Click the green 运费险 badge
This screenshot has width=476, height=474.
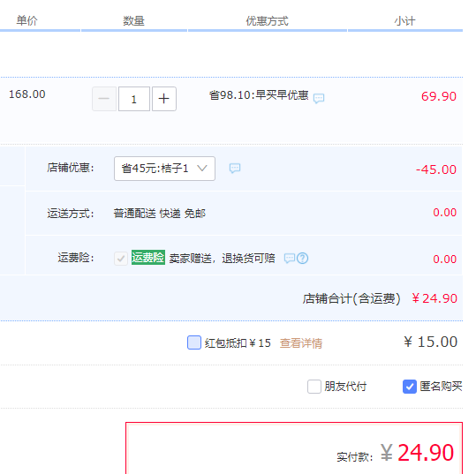(x=148, y=258)
